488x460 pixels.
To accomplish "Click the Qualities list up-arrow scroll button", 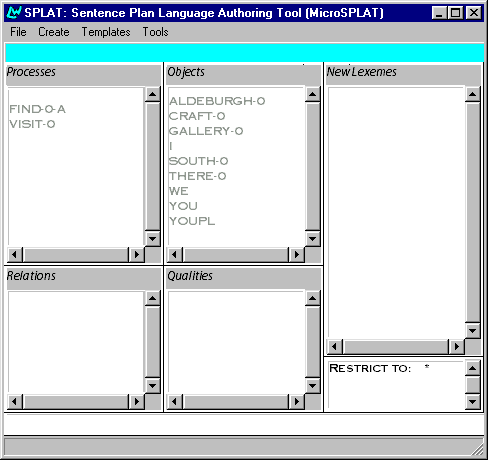I will (x=313, y=298).
